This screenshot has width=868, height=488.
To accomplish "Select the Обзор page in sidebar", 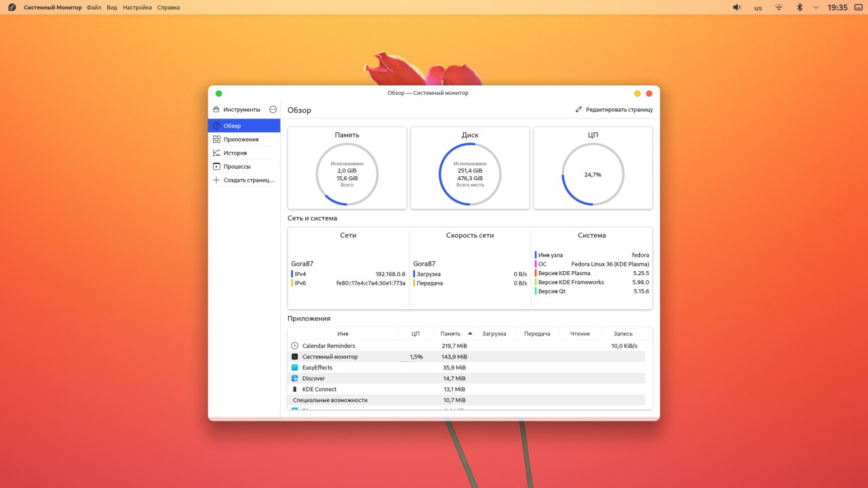I will (244, 125).
